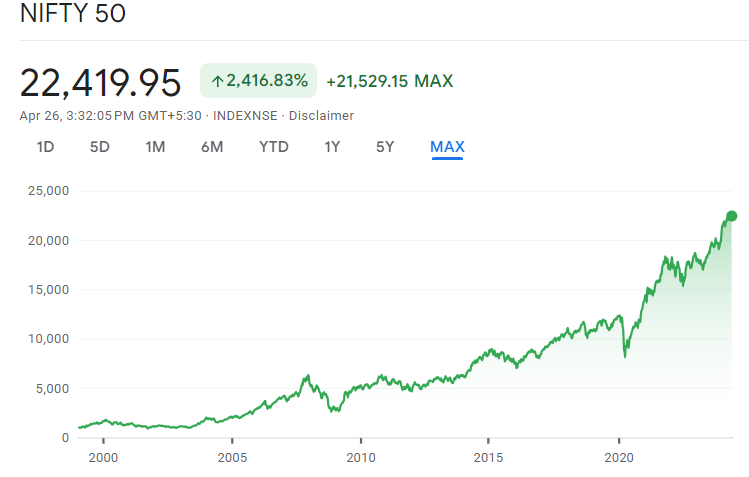Click the NIFTY 50 title
This screenshot has height=477, width=749.
click(73, 16)
